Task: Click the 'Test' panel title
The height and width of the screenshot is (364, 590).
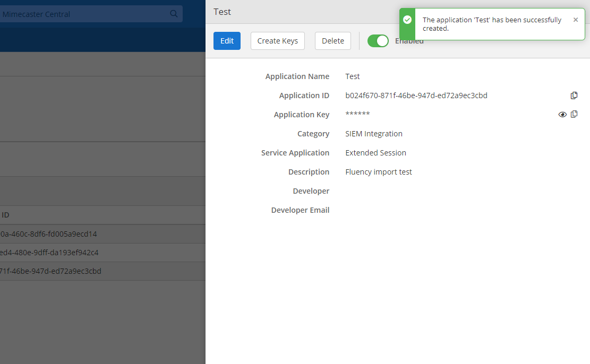Action: (x=222, y=12)
